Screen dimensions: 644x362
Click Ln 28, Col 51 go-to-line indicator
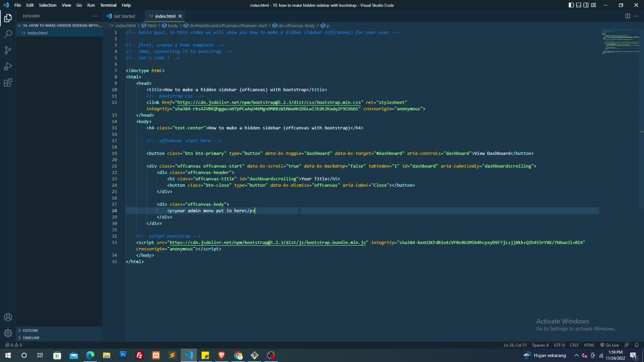(x=515, y=345)
